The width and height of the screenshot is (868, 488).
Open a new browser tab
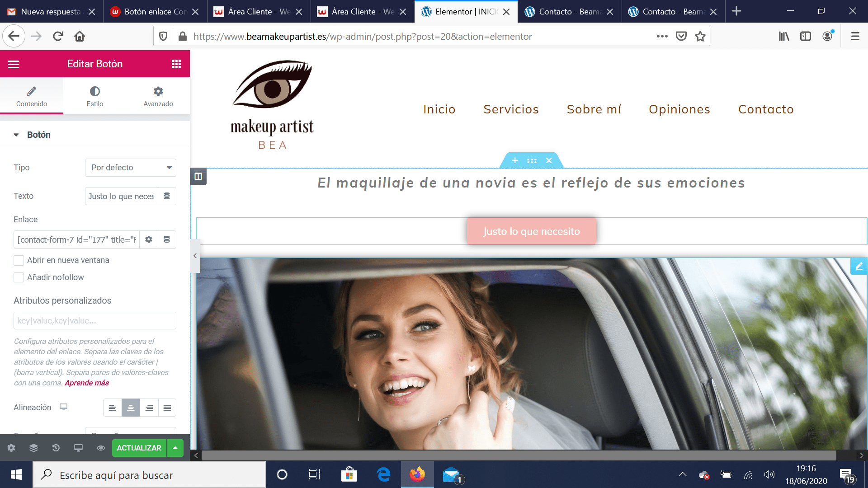(736, 11)
